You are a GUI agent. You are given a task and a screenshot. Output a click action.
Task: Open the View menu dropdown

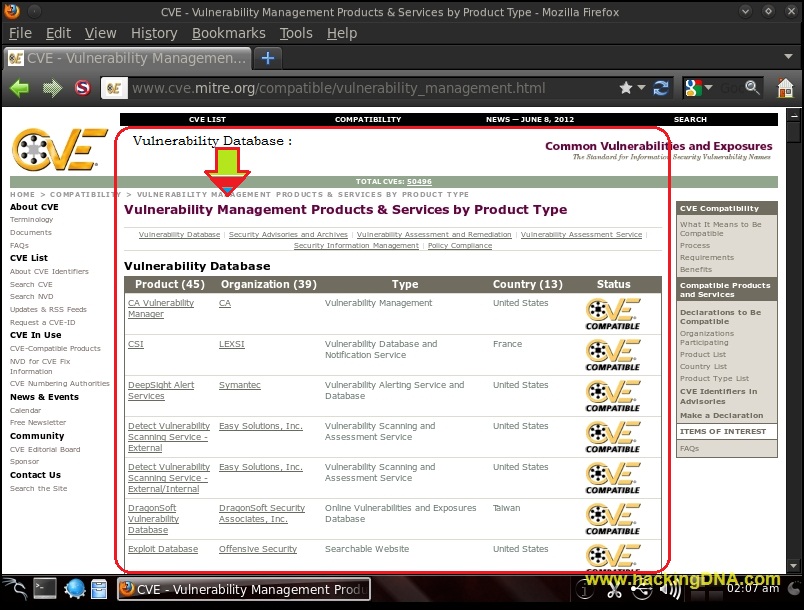click(x=100, y=33)
